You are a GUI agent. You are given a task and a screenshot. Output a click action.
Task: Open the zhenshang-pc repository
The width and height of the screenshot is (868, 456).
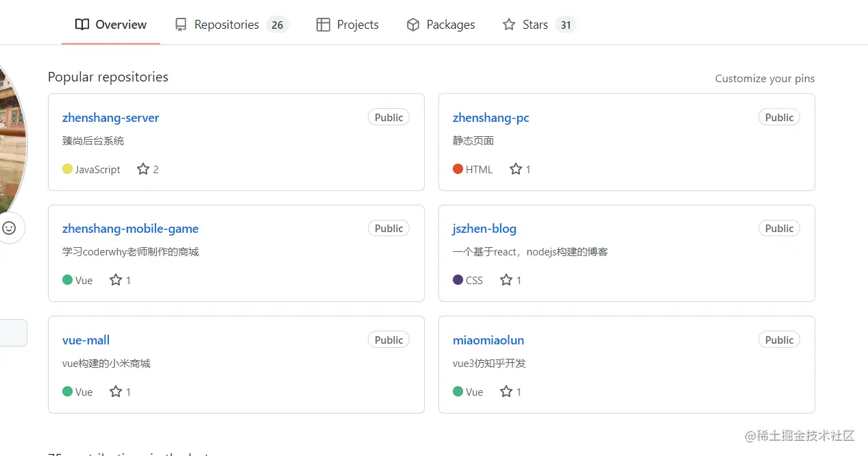(x=491, y=118)
